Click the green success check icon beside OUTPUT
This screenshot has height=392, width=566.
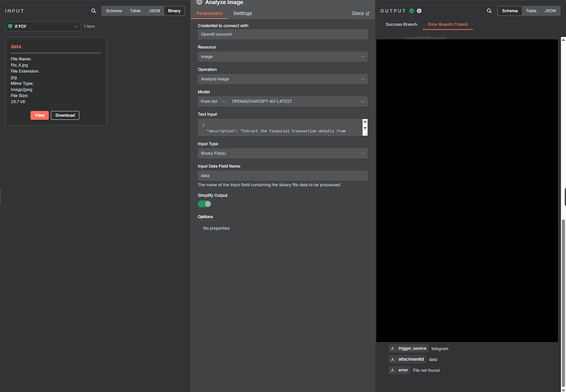pos(412,11)
